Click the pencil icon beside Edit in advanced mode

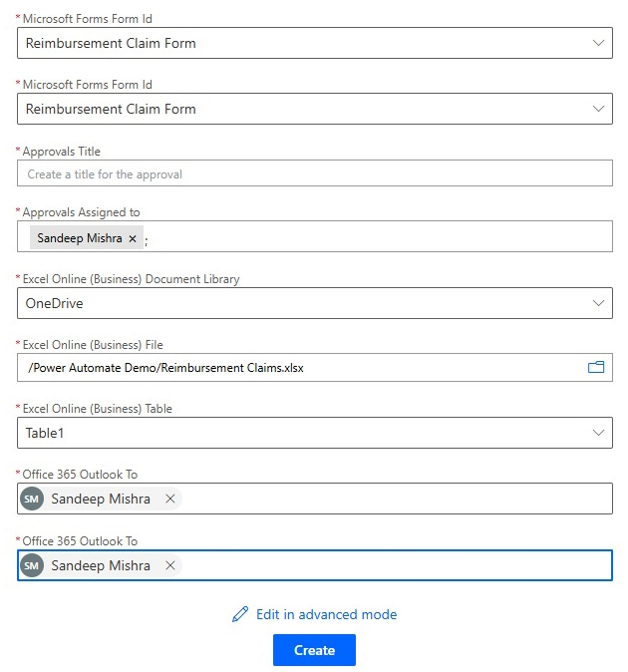pyautogui.click(x=240, y=614)
